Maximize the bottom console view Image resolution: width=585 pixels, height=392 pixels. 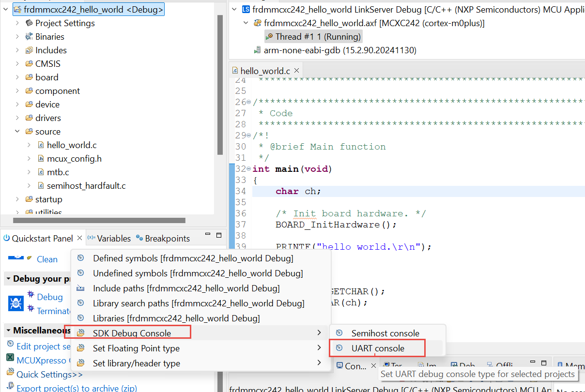coord(544,362)
